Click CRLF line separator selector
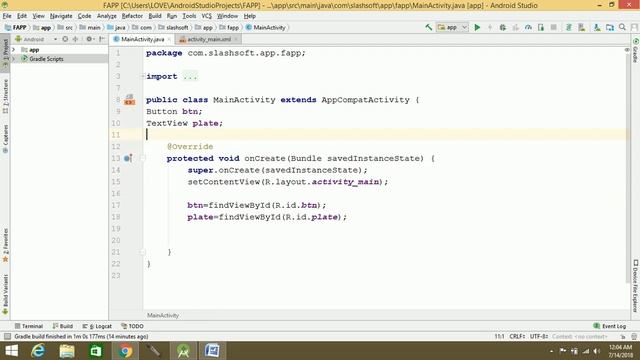This screenshot has height=360, width=640. pos(517,336)
